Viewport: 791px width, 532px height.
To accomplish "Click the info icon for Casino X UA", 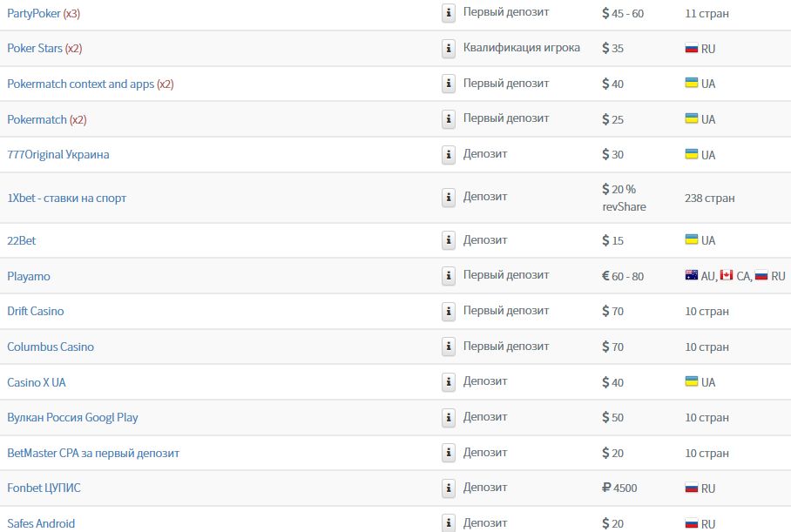I will click(449, 382).
